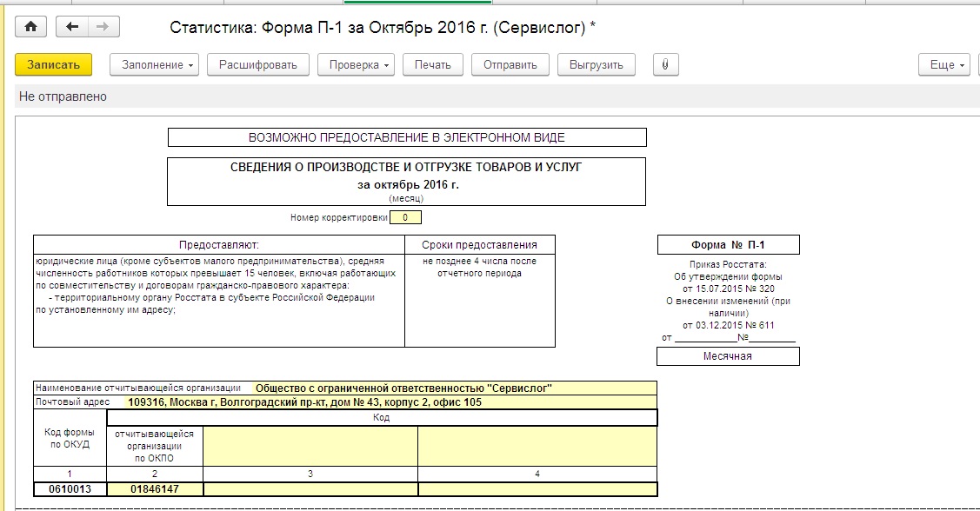Screen dimensions: 980x511
Task: Open the Еще menu
Action: [x=944, y=65]
